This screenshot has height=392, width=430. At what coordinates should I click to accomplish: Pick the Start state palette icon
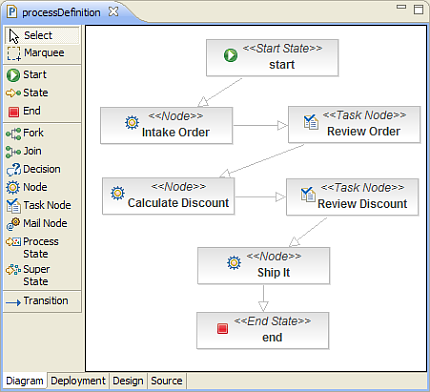[13, 75]
